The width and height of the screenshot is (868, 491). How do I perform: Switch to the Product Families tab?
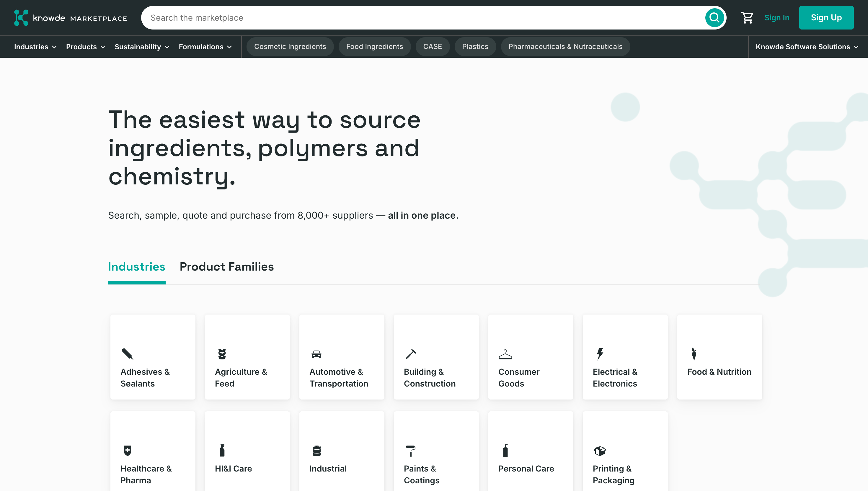tap(226, 267)
